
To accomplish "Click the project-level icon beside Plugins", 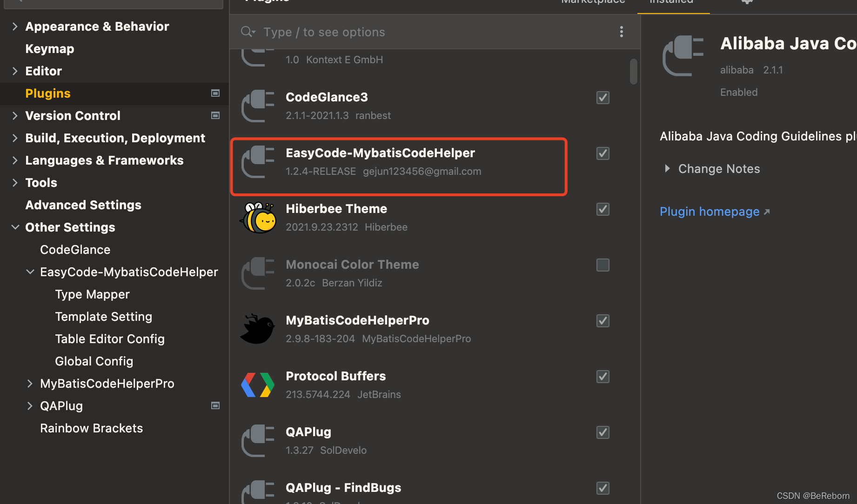I will tap(215, 93).
